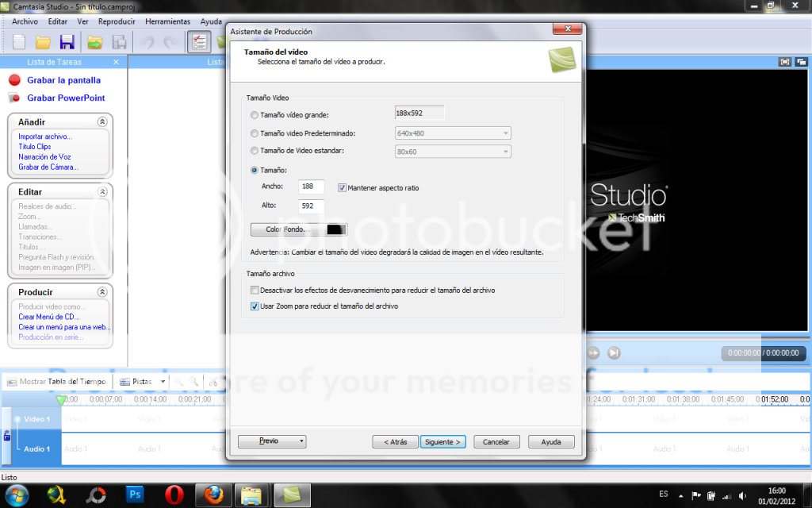Open the Pistas dropdown arrow
This screenshot has width=812, height=508.
pyautogui.click(x=163, y=382)
